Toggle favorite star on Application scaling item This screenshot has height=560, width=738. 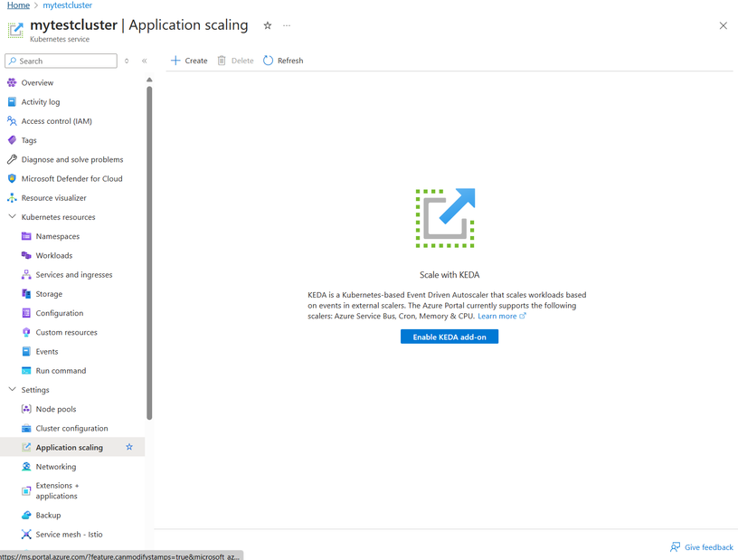pyautogui.click(x=129, y=447)
